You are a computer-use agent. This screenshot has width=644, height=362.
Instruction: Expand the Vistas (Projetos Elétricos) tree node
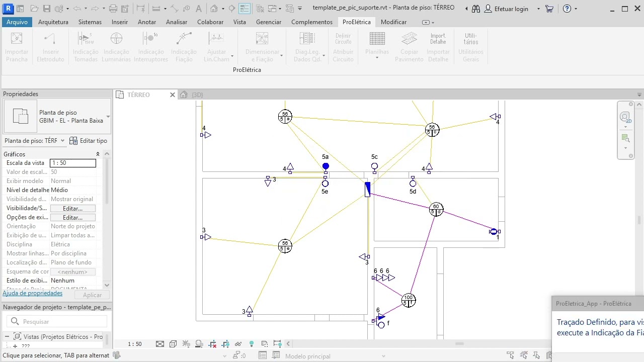pos(7,337)
